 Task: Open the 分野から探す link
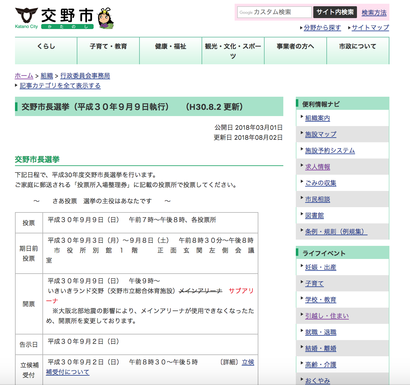(322, 28)
